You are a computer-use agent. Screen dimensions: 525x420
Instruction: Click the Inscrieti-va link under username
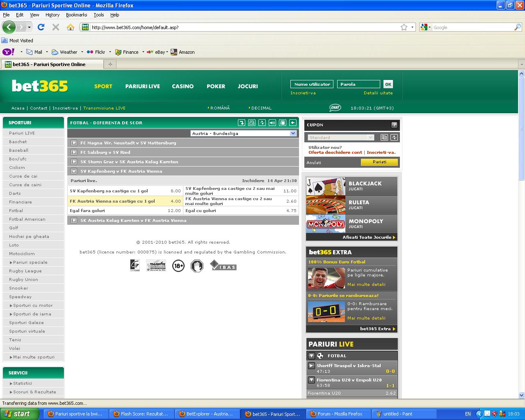click(x=303, y=93)
